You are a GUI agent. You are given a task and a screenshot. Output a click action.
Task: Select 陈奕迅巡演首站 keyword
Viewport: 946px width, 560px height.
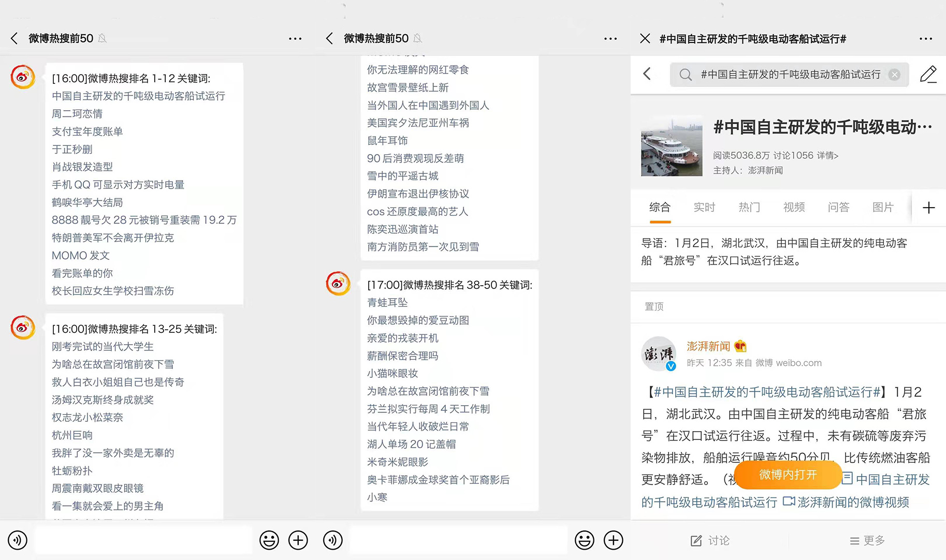click(x=403, y=229)
